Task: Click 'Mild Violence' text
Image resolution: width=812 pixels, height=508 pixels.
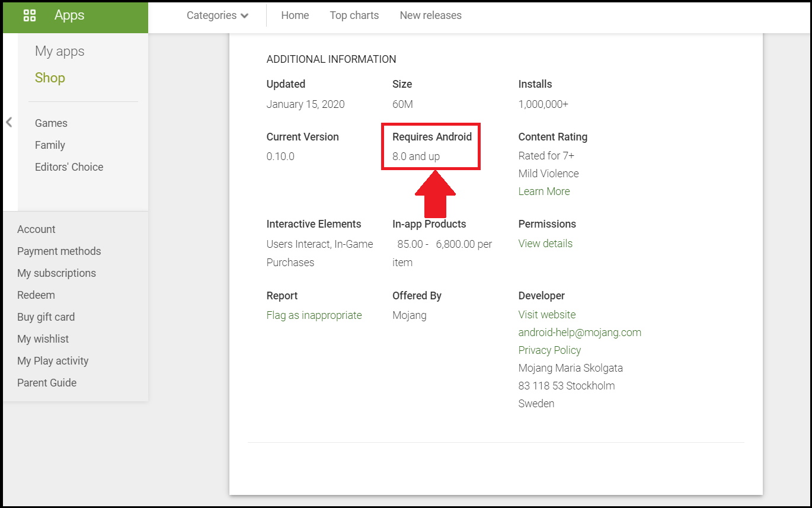Action: [549, 174]
